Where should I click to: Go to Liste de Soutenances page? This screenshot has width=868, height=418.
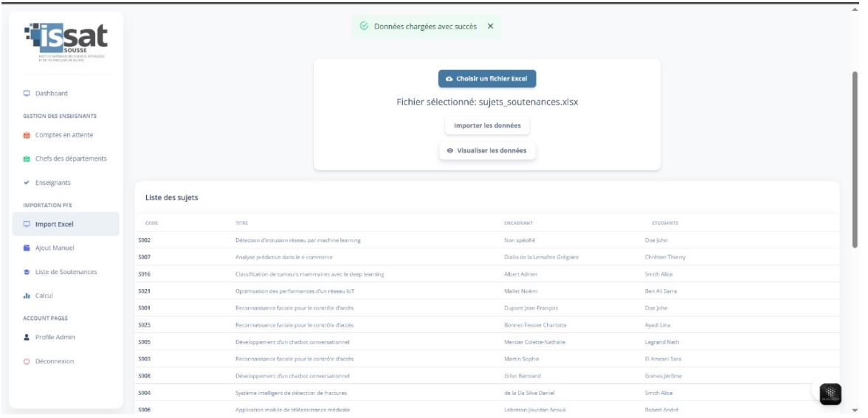66,272
